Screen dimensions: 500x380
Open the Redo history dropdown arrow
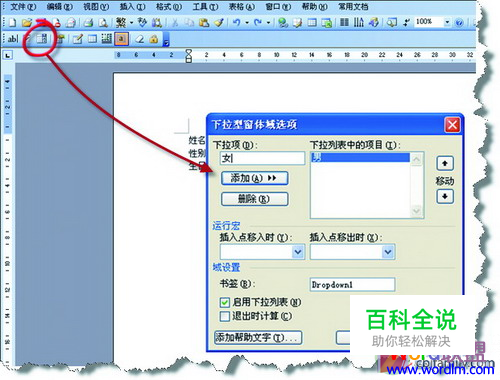point(268,23)
